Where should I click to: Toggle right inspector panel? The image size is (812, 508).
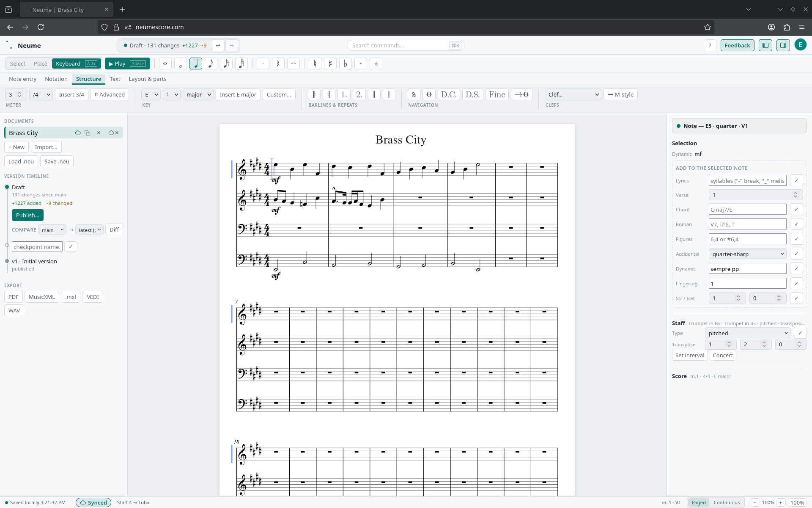783,45
